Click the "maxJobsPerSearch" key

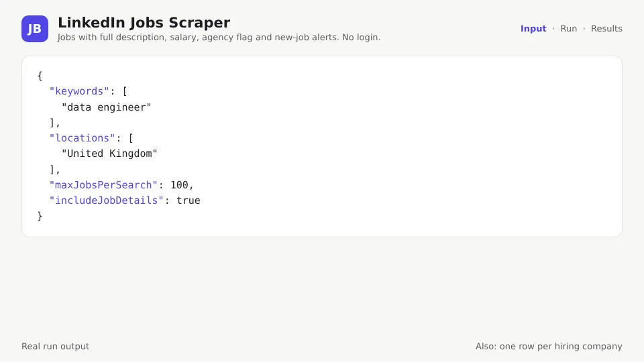(x=103, y=185)
